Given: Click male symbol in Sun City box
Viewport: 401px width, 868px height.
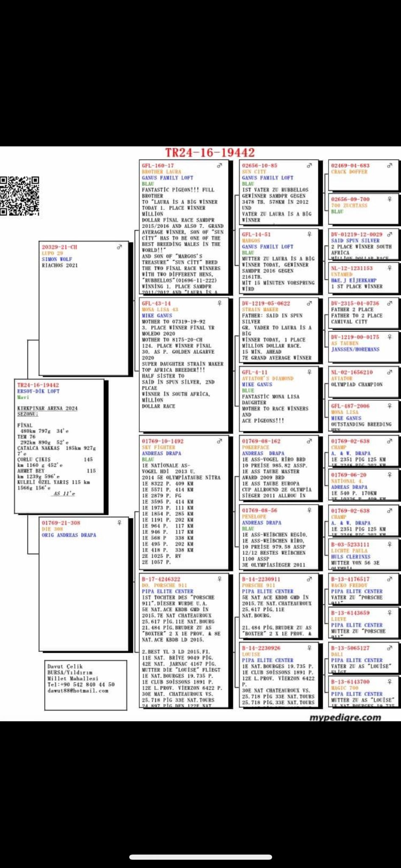Looking at the screenshot, I should [309, 166].
